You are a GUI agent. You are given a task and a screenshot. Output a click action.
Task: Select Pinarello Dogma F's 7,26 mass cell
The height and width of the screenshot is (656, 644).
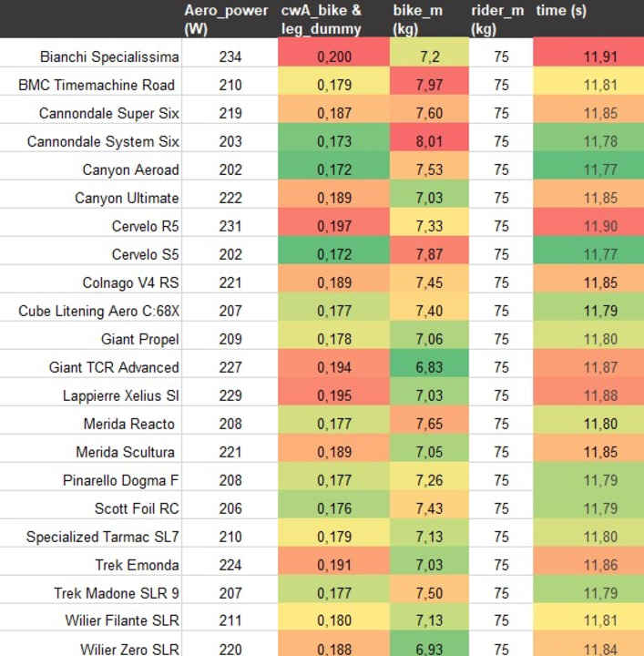(x=428, y=480)
